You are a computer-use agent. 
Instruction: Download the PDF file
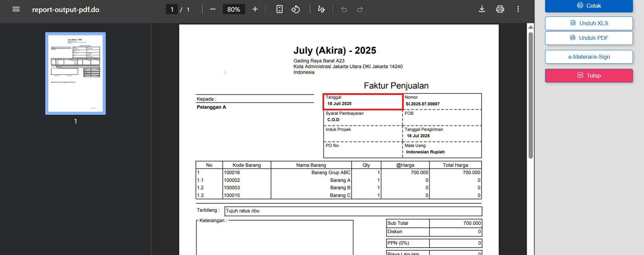(x=482, y=9)
